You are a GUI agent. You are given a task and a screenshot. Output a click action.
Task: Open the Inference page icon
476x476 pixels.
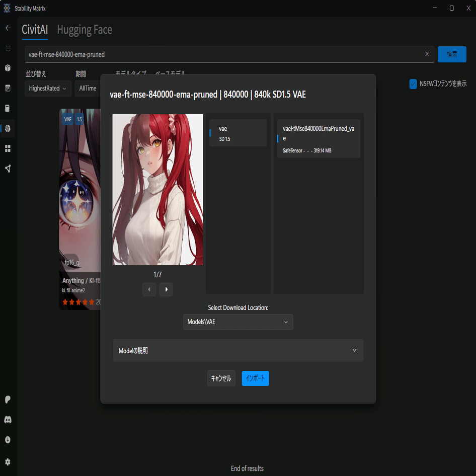(8, 88)
